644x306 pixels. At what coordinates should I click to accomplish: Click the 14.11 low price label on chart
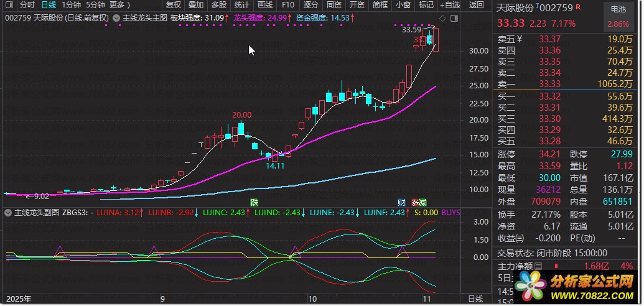[275, 166]
